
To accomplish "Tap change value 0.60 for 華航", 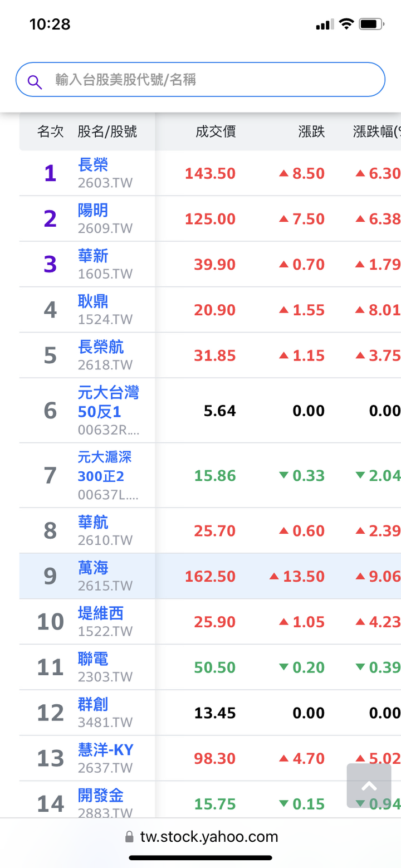I will tap(309, 531).
